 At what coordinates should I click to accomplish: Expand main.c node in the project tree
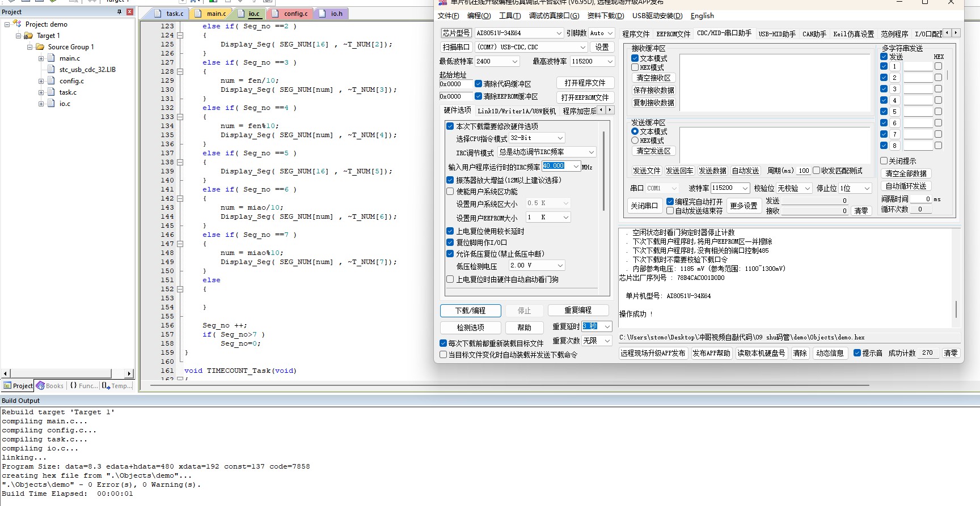(41, 58)
